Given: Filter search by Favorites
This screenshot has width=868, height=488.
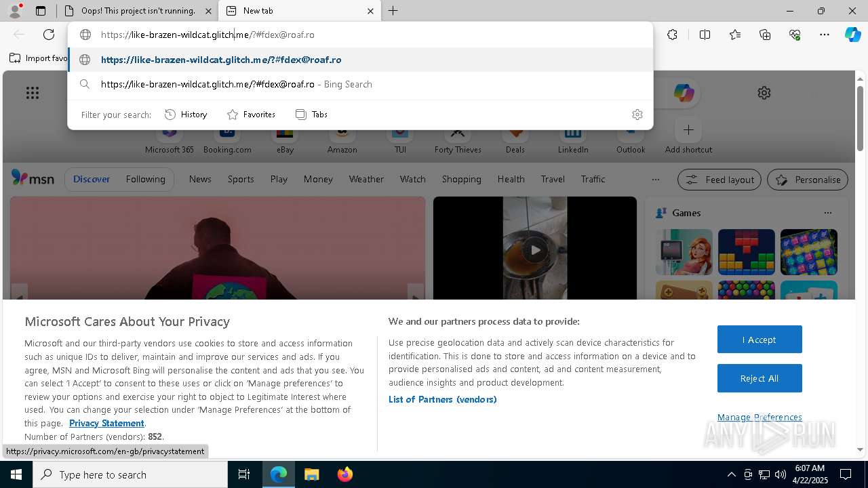Looking at the screenshot, I should coord(251,115).
